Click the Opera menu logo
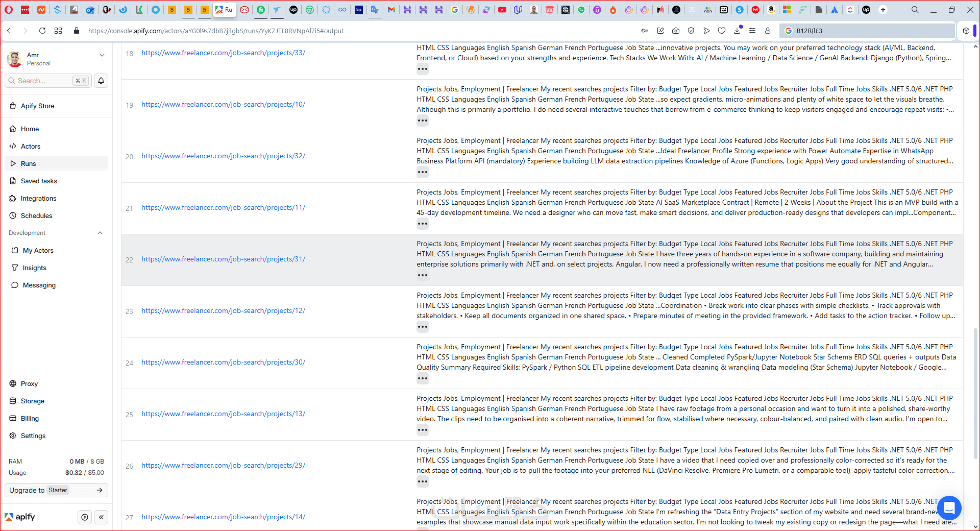 click(x=9, y=10)
